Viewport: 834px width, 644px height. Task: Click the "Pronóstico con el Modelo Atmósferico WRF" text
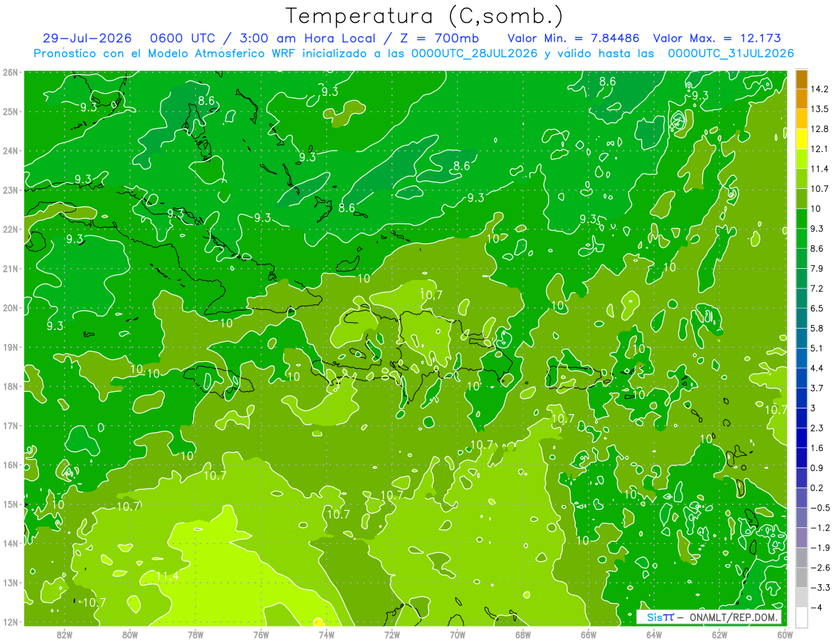tap(166, 53)
